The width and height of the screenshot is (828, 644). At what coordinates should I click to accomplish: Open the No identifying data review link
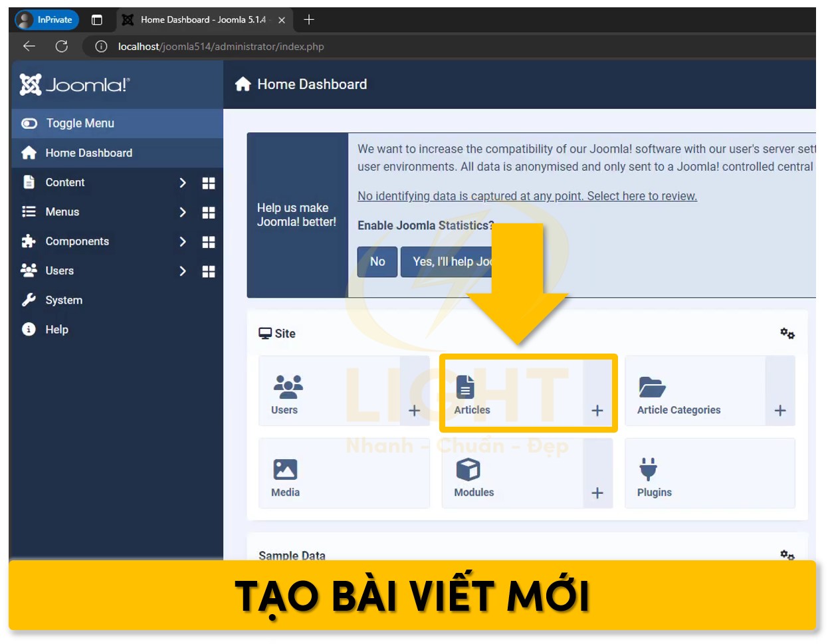[x=527, y=196]
